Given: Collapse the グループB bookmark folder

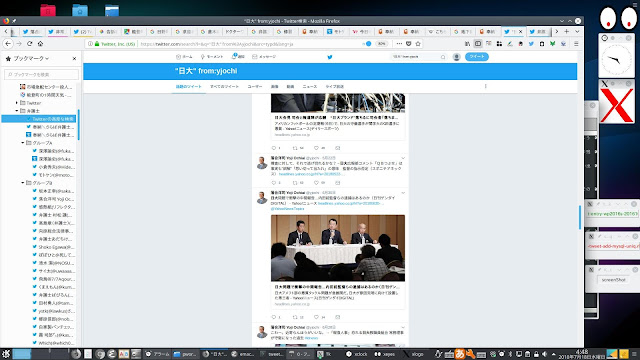Looking at the screenshot, I should click(23, 183).
